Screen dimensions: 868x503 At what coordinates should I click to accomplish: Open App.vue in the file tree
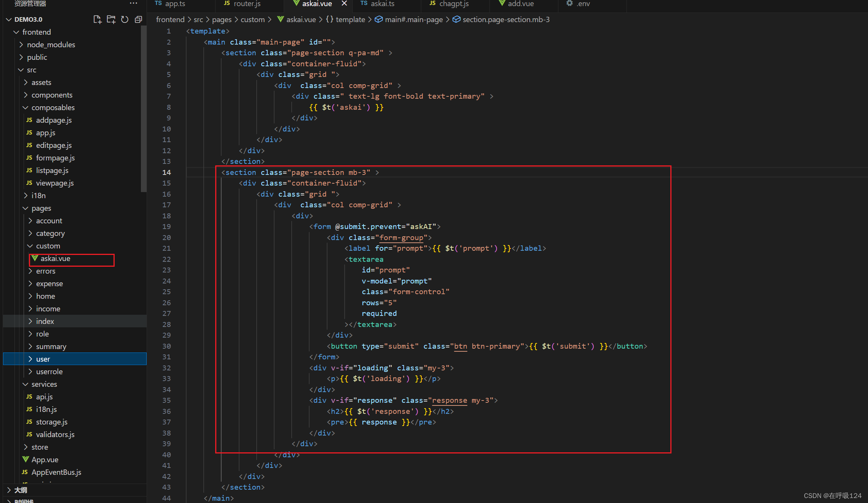(x=45, y=460)
